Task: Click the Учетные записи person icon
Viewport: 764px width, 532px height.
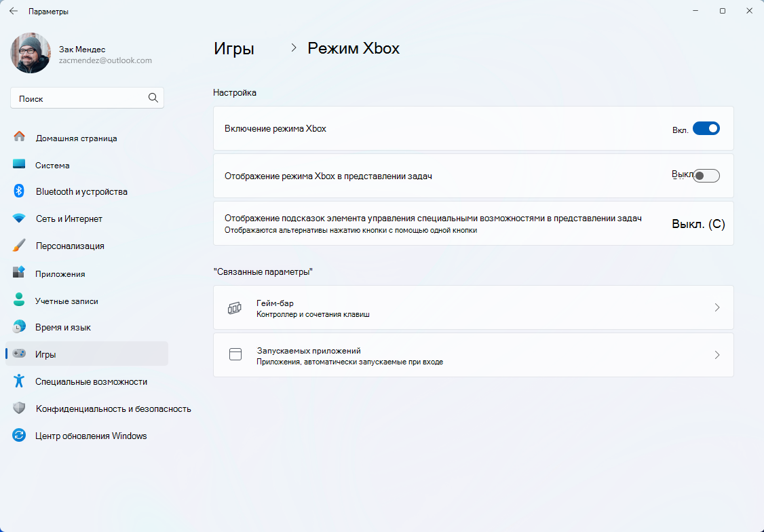Action: pyautogui.click(x=19, y=300)
